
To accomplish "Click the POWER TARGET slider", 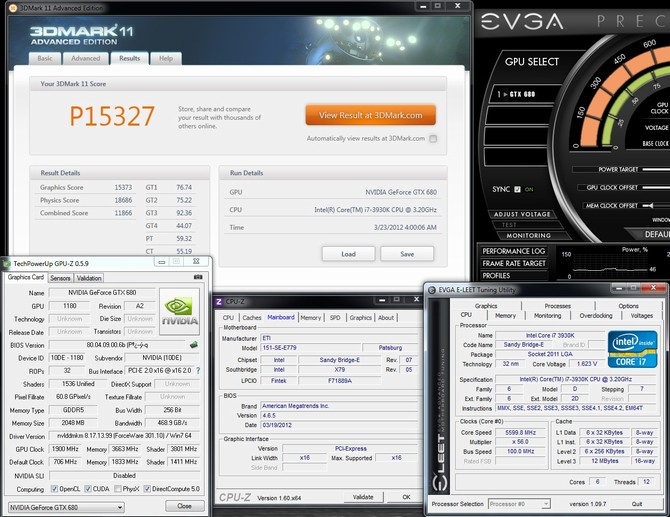I will [x=656, y=170].
